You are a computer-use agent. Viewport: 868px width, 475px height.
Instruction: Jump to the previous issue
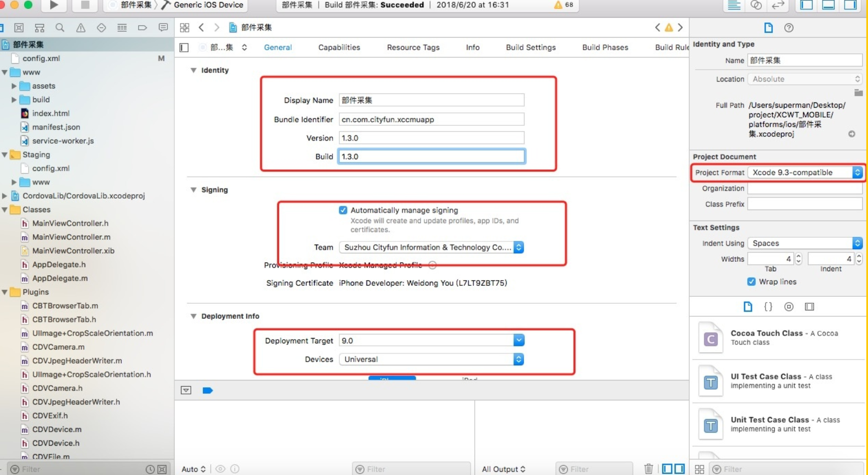point(657,28)
